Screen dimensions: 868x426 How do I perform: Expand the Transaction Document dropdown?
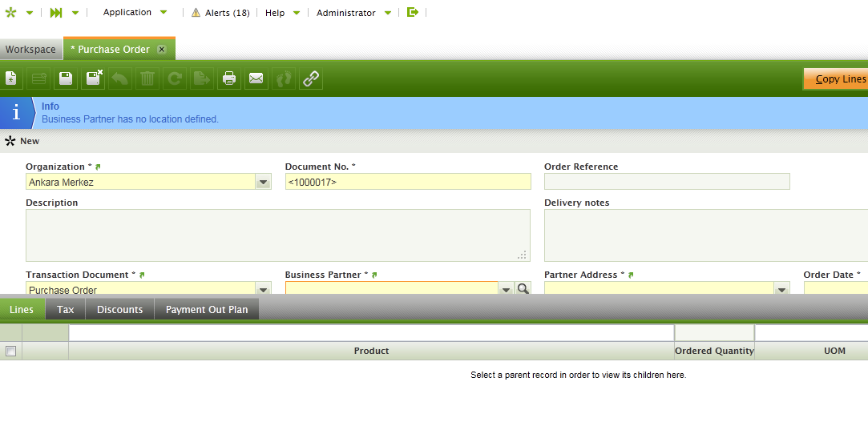[x=263, y=289]
